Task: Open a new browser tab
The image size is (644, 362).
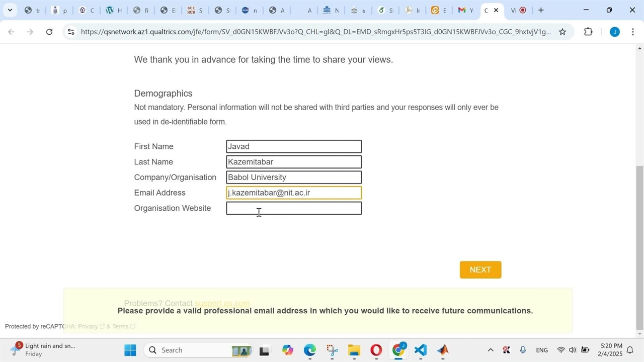Action: point(541,10)
